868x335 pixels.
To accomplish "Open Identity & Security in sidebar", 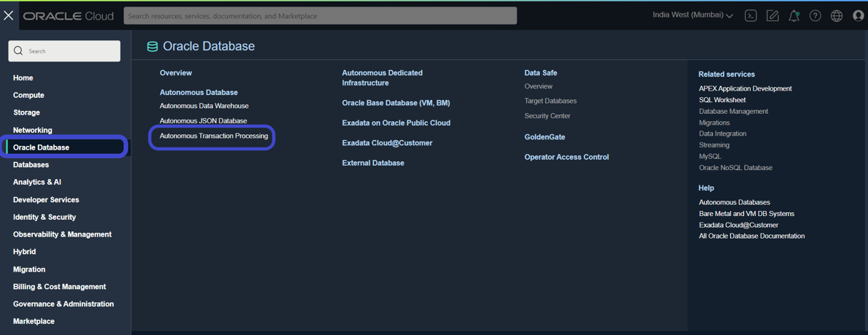I will pos(44,217).
